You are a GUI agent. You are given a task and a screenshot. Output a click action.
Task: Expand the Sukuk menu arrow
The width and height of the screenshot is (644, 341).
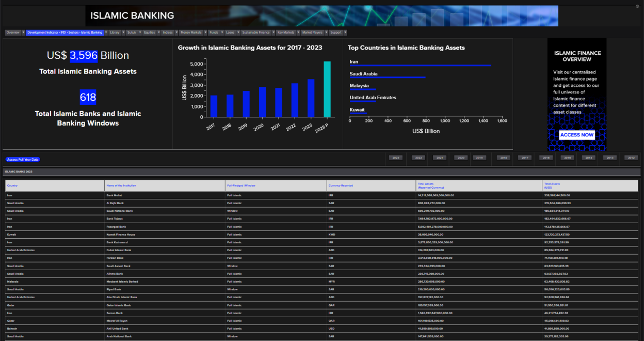(140, 33)
